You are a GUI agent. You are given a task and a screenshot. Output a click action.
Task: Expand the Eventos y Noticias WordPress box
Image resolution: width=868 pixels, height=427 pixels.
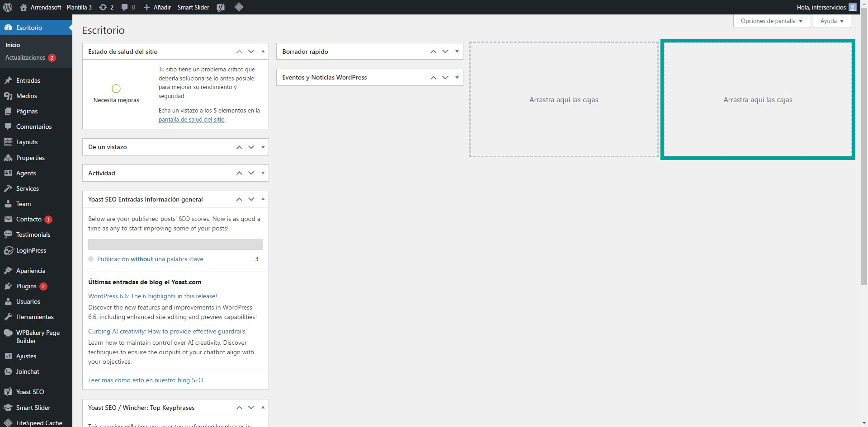[x=457, y=77]
